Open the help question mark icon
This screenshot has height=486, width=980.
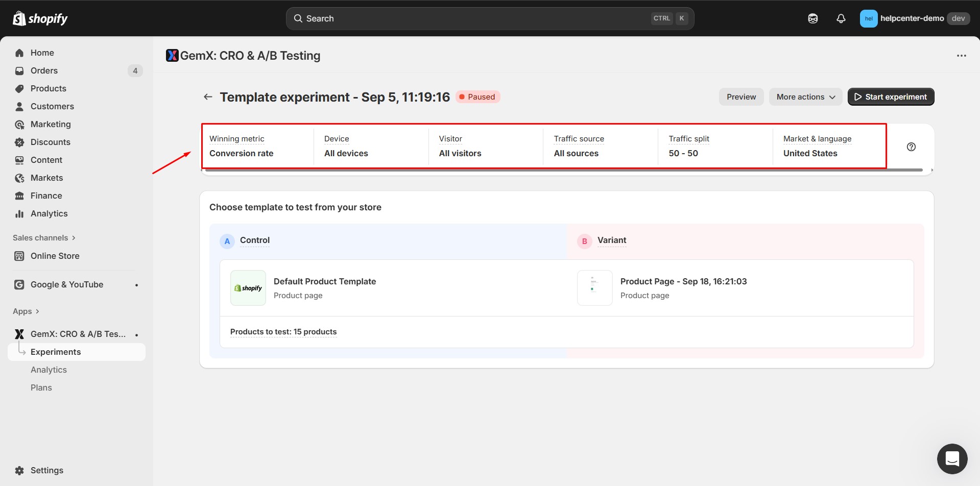click(911, 147)
